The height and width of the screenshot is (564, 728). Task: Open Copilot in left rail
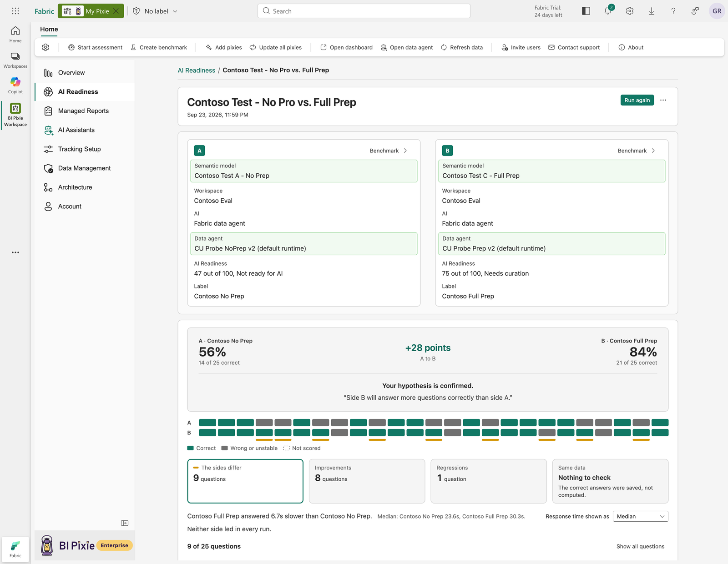click(15, 86)
